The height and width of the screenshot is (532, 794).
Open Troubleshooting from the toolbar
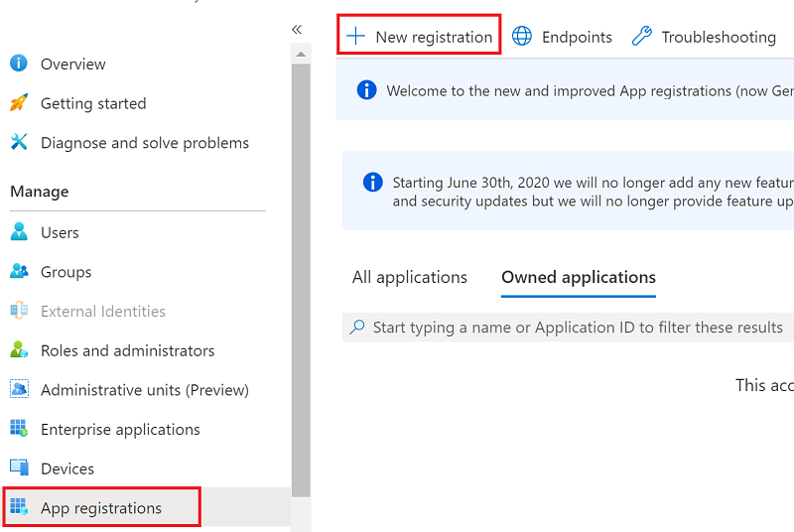click(x=705, y=37)
